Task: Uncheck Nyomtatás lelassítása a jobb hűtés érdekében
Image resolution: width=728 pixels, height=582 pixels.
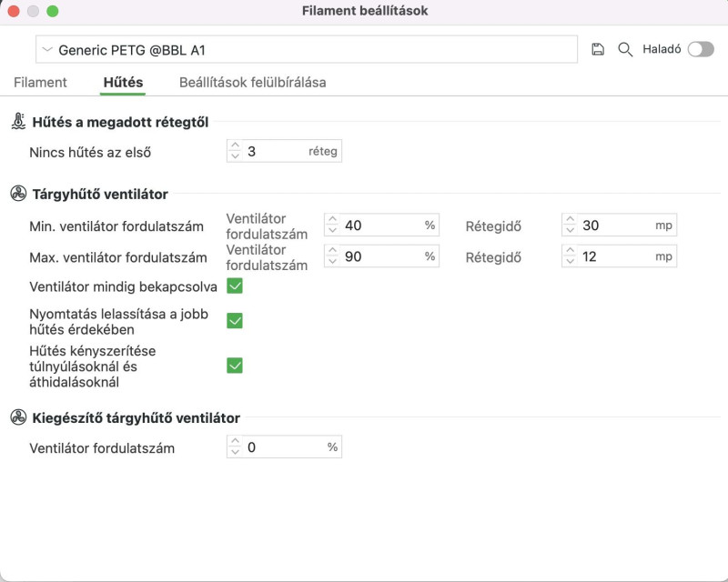Action: tap(235, 321)
